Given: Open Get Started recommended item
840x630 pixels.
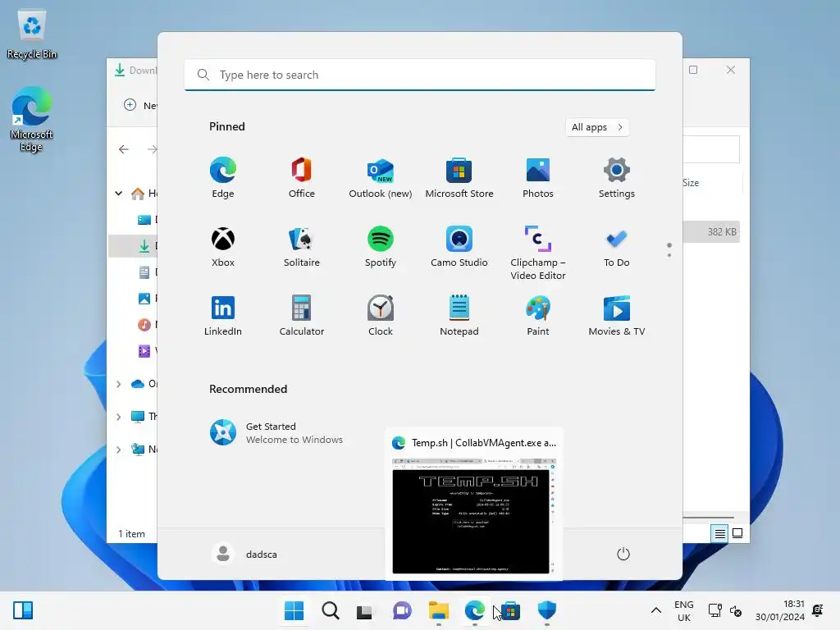Looking at the screenshot, I should coord(276,433).
